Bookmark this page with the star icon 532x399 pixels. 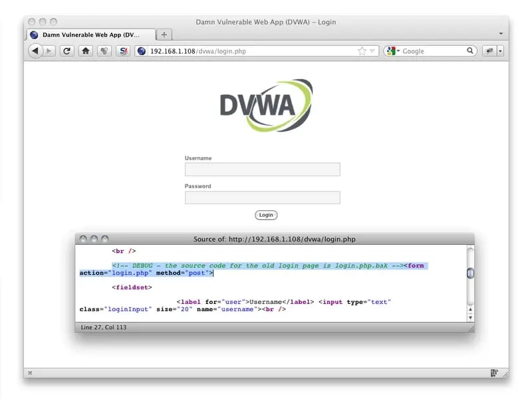click(362, 51)
